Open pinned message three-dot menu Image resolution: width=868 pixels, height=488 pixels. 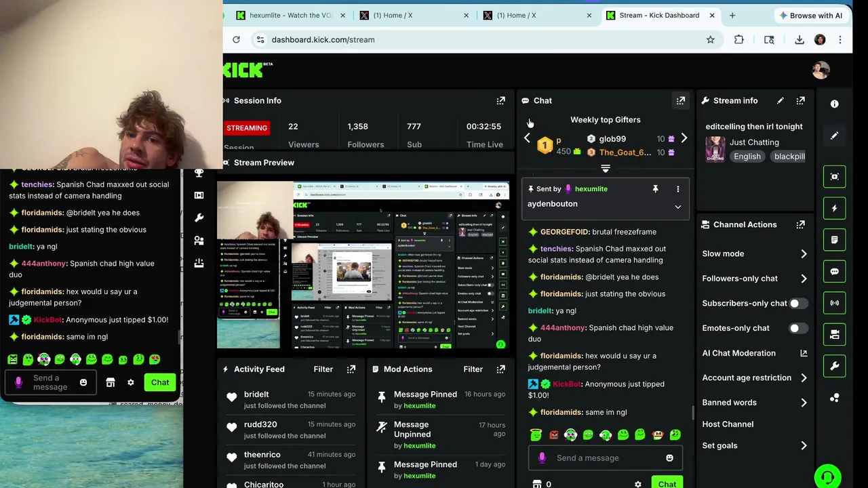(x=677, y=188)
